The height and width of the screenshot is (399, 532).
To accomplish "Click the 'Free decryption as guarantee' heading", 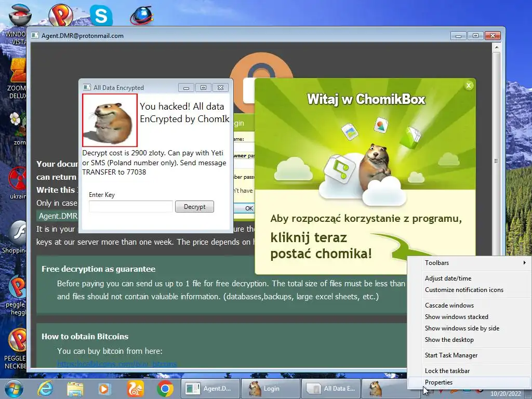I will [x=98, y=269].
